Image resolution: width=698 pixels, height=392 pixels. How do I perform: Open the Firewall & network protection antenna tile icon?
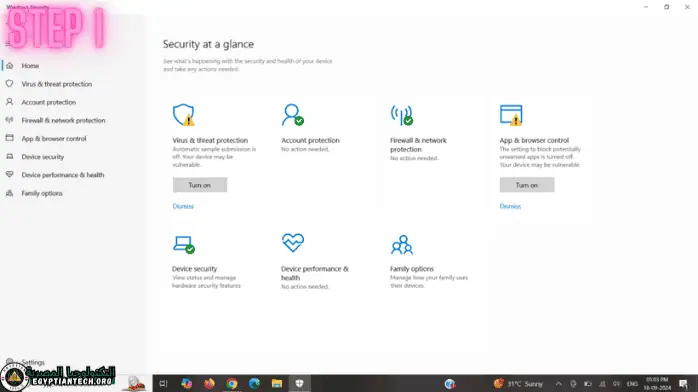pos(402,115)
